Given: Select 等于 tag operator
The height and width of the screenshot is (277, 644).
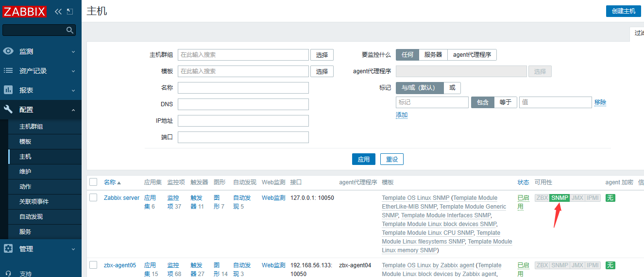Looking at the screenshot, I should click(x=506, y=102).
